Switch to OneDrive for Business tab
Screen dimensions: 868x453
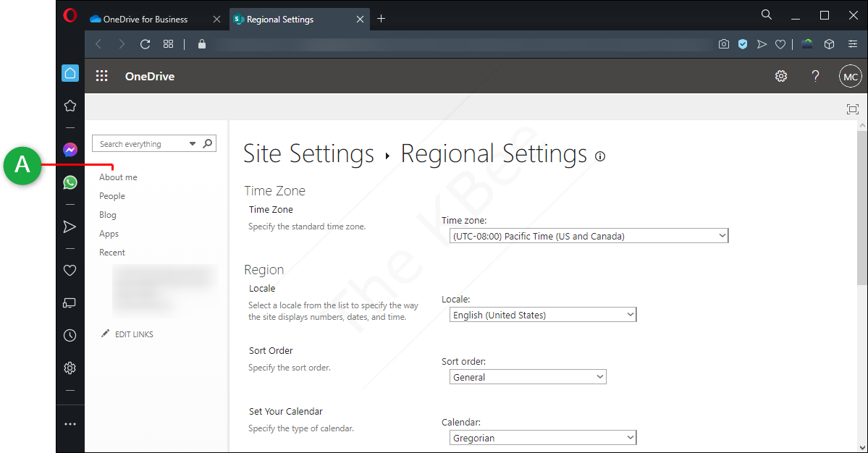147,20
